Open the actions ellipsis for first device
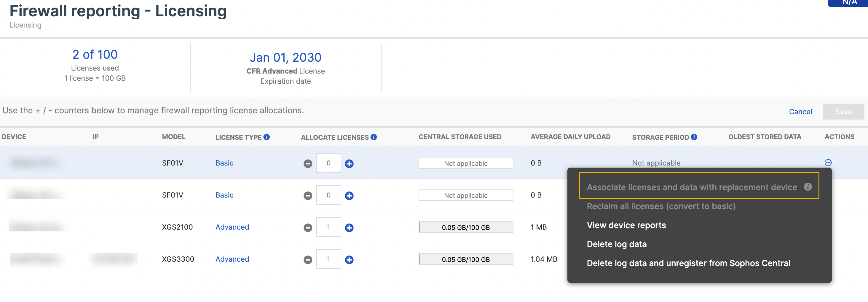The width and height of the screenshot is (868, 302). [828, 163]
